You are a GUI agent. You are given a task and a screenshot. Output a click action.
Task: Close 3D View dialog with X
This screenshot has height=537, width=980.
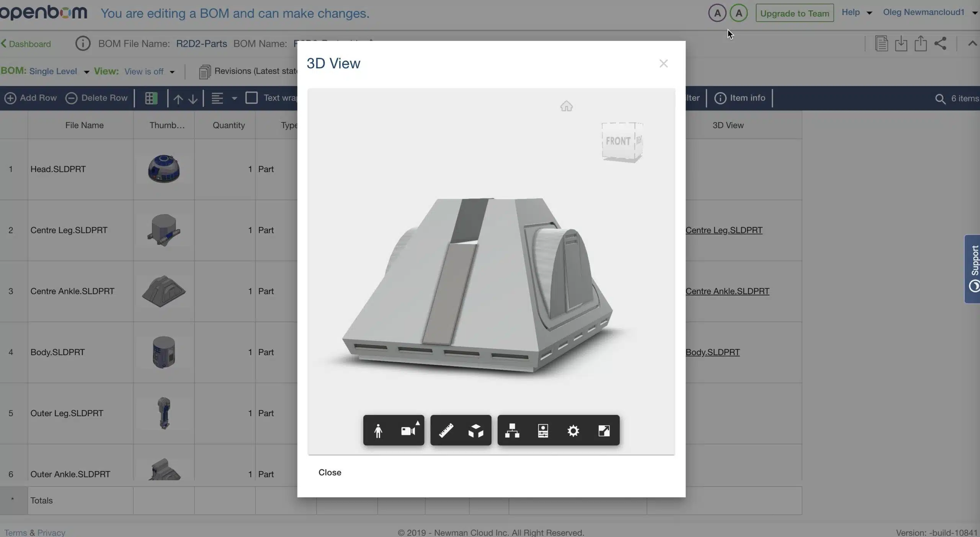(663, 63)
